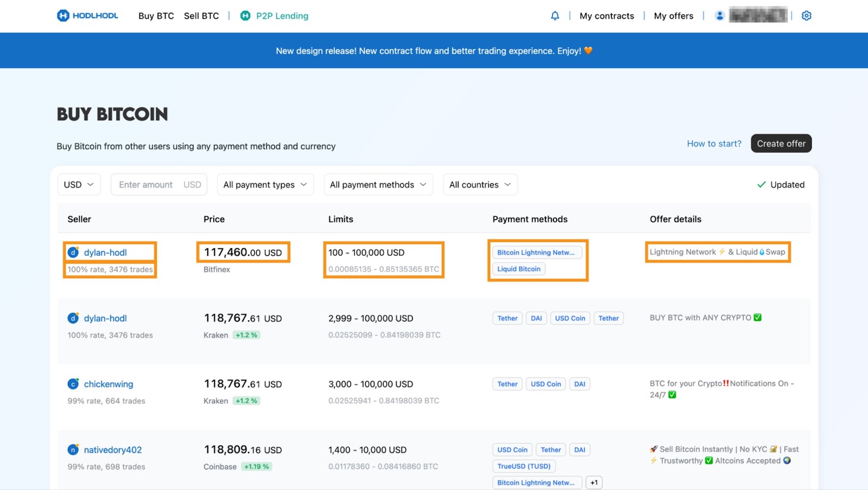Click the Updated checkmark icon
Viewport: 868px width, 490px height.
click(x=761, y=185)
